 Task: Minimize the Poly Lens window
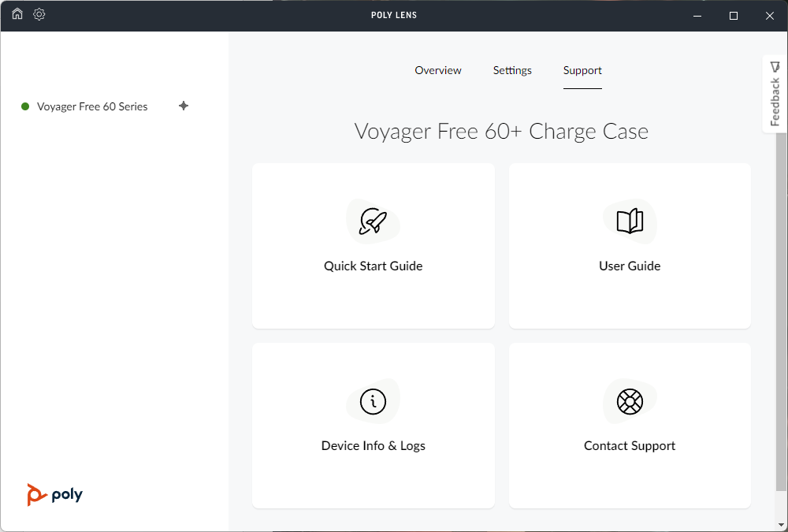pyautogui.click(x=697, y=16)
